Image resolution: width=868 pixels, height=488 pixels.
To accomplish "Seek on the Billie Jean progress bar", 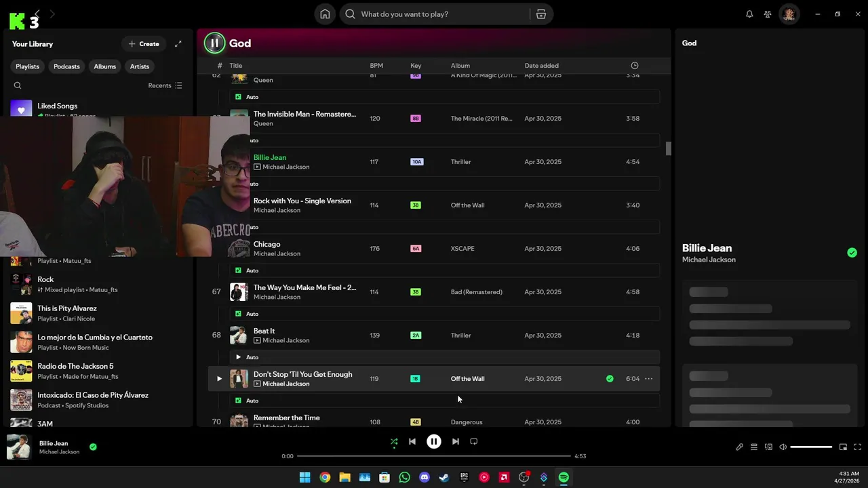I will [x=434, y=456].
